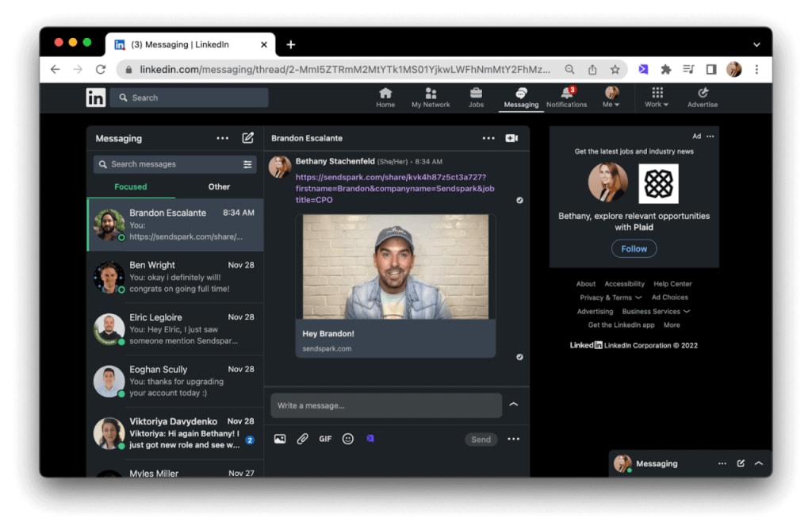Image resolution: width=812 pixels, height=530 pixels.
Task: Open Notifications bell with badge
Action: 566,98
